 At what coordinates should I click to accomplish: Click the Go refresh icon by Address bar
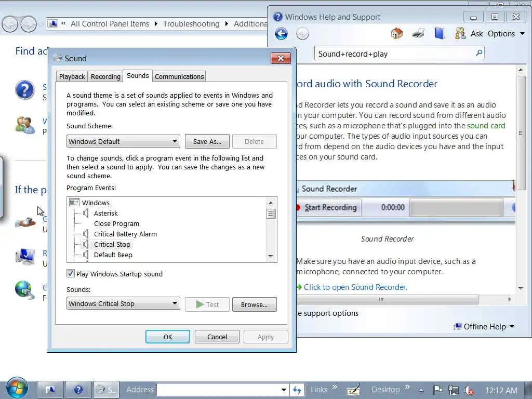coord(297,390)
